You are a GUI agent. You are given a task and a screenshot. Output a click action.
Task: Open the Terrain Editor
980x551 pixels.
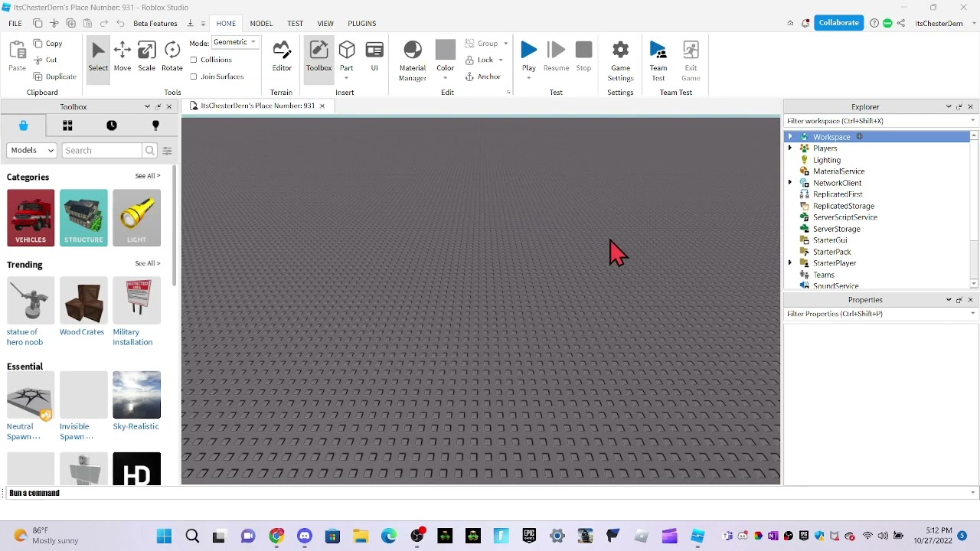[x=282, y=57]
